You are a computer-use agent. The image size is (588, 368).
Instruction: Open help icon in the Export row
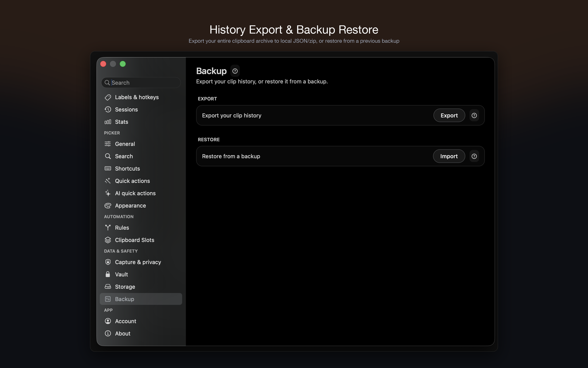(x=474, y=115)
